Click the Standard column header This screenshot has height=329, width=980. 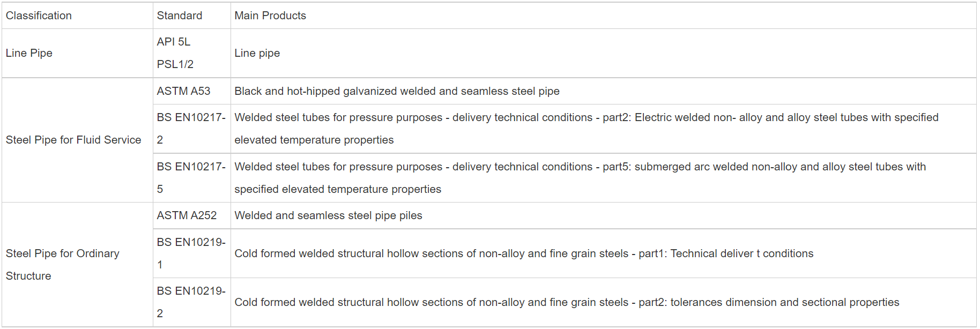click(180, 16)
